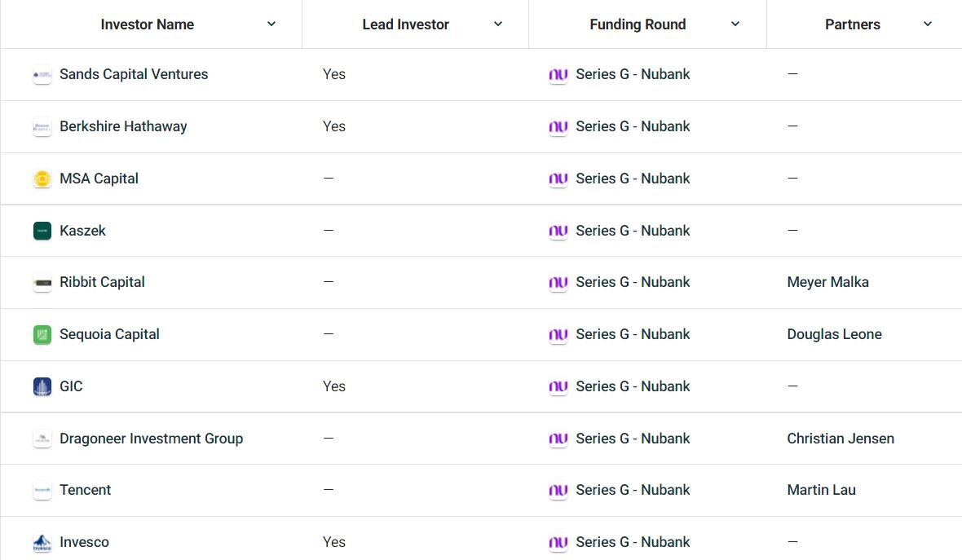Image resolution: width=962 pixels, height=560 pixels.
Task: Click the Kaszek green logo icon
Action: [42, 231]
